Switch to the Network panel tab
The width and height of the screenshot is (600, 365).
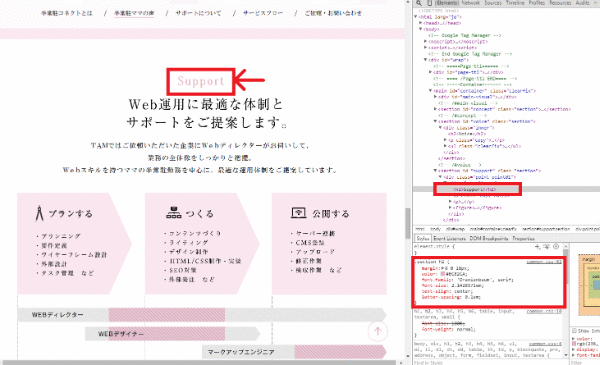tap(471, 3)
